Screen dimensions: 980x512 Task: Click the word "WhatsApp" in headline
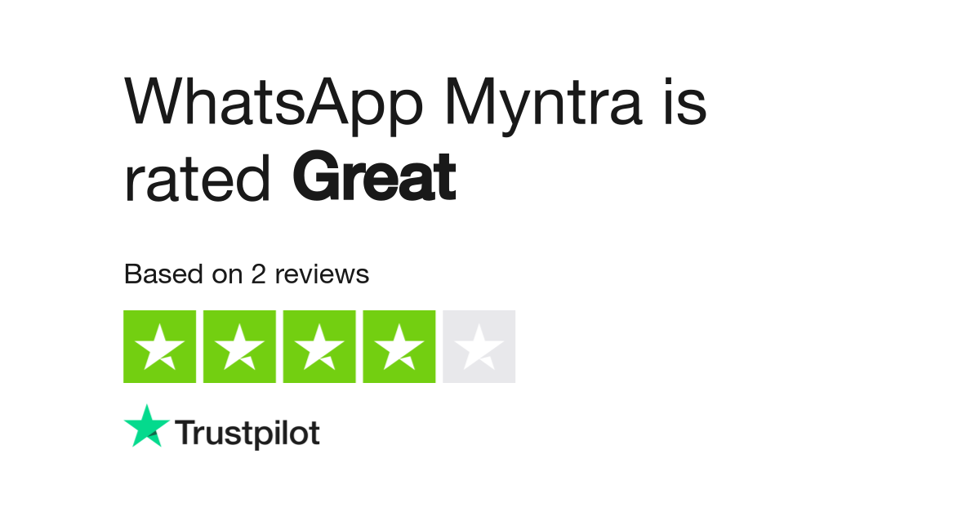273,103
